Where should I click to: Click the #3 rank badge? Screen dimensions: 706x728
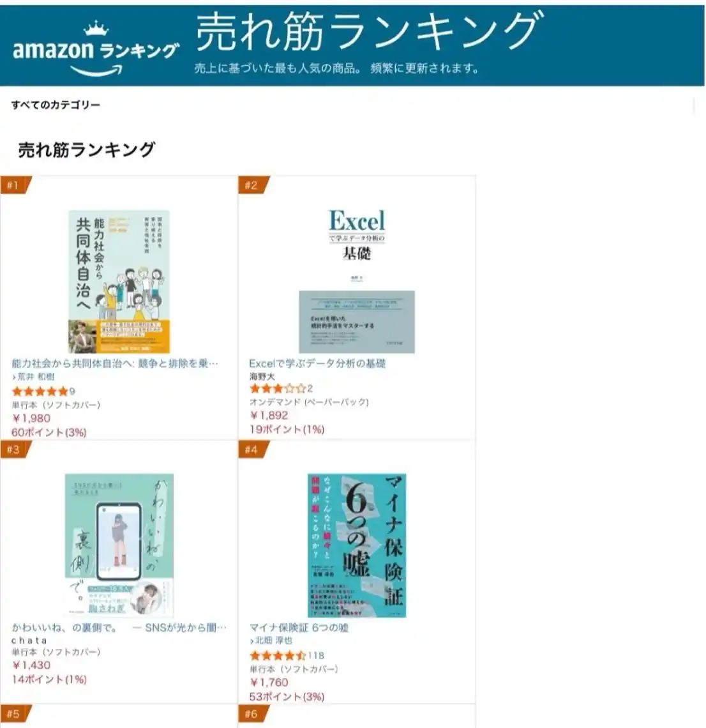click(13, 450)
